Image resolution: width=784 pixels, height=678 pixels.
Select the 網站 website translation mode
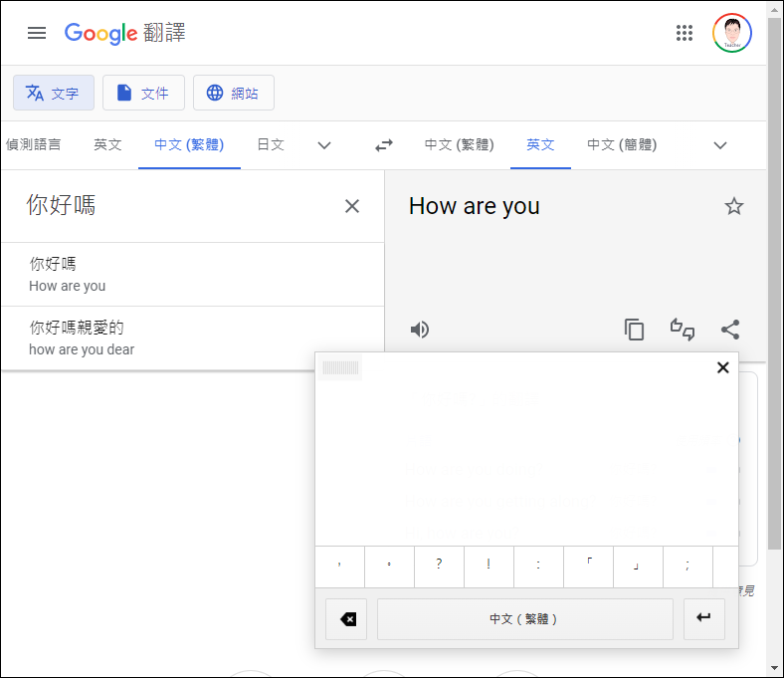[234, 93]
